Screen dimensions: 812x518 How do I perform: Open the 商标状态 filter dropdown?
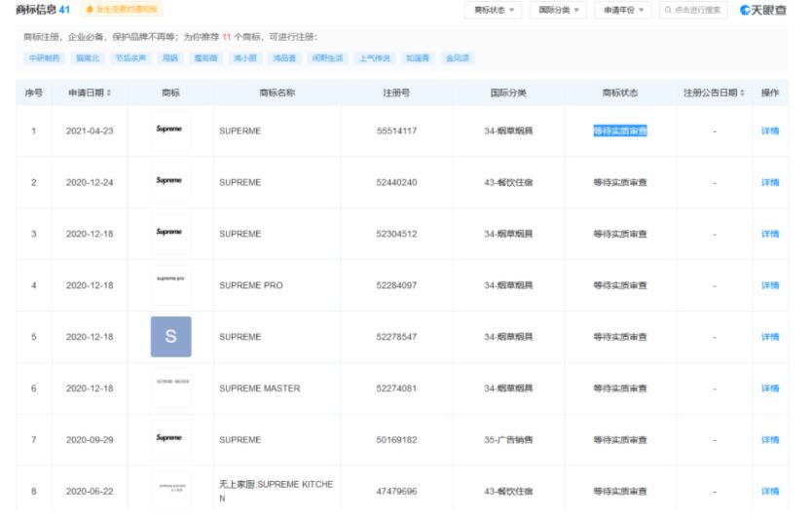pyautogui.click(x=493, y=10)
